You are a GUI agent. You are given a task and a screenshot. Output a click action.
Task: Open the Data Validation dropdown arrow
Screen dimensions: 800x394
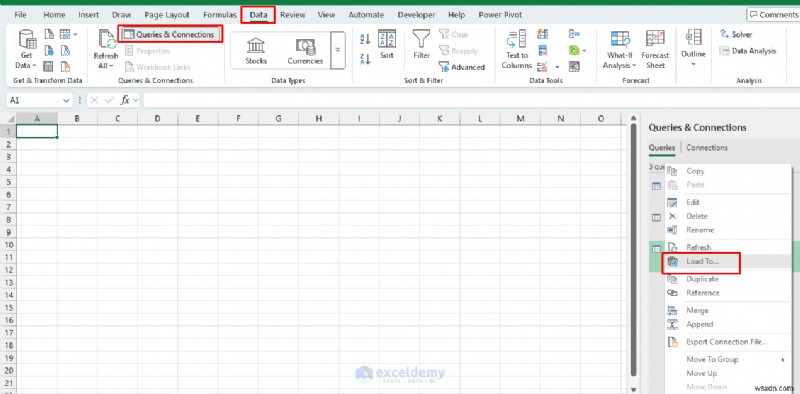click(558, 67)
